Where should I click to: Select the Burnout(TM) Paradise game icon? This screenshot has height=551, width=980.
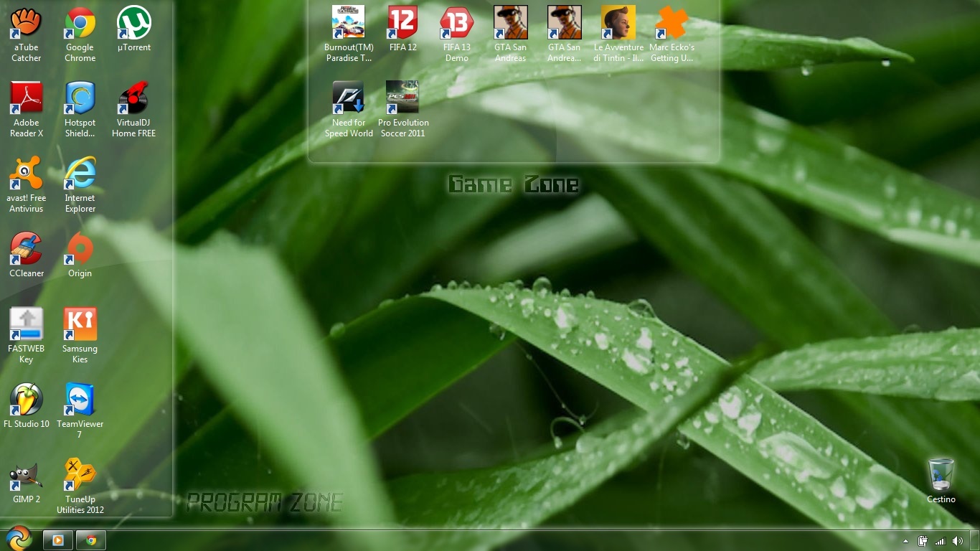click(349, 34)
